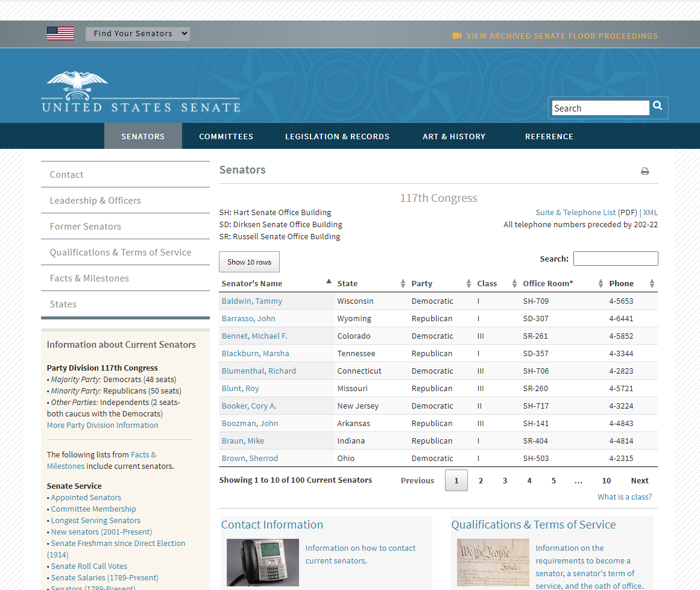
Task: Click current page 1 button
Action: point(456,481)
